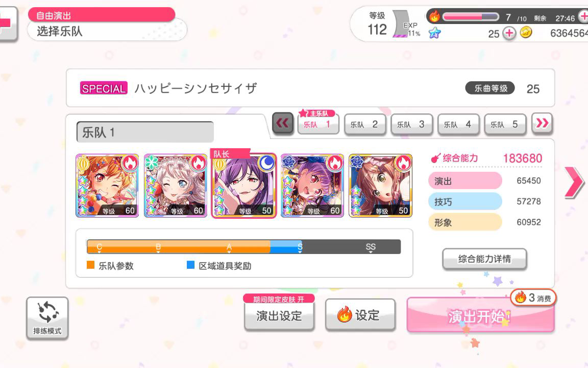Open flame 设定 boost settings
Viewport: 588px width, 368px height.
(x=360, y=315)
